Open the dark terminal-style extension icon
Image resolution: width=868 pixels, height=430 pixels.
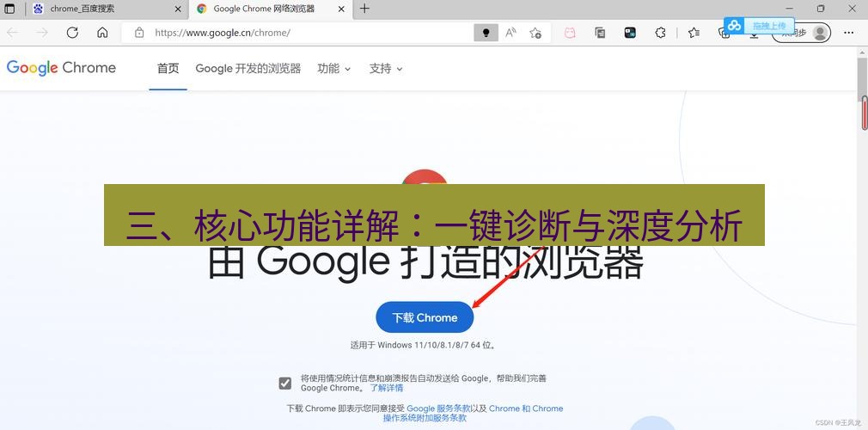point(630,33)
